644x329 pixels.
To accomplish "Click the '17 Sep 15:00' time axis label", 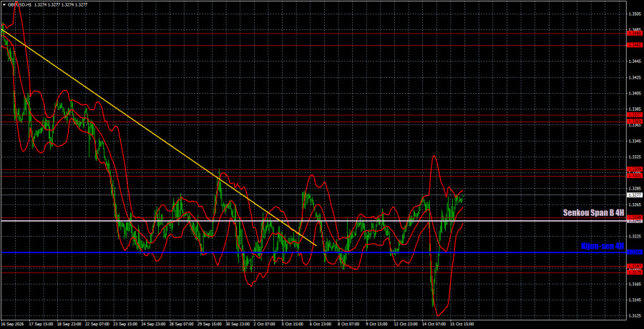I will 40,324.
